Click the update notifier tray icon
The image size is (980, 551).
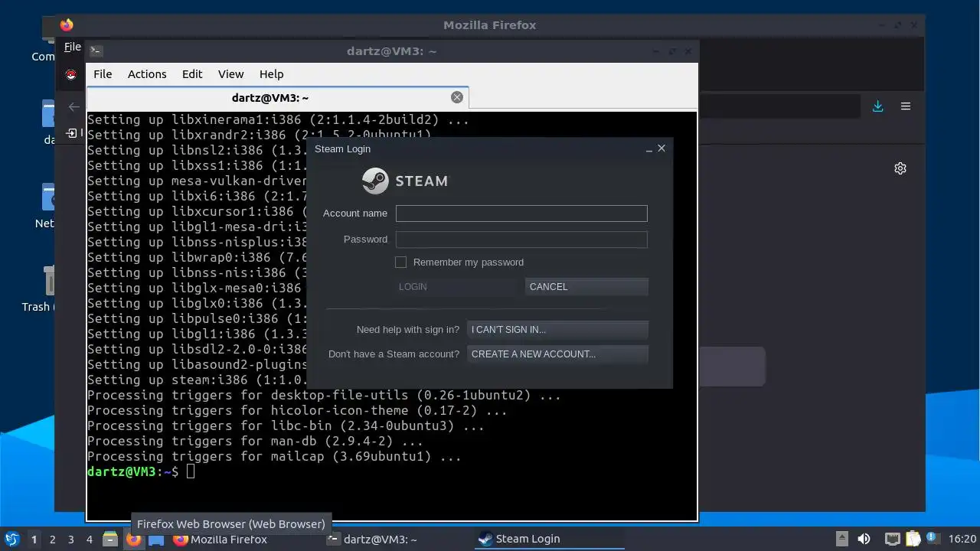click(933, 539)
